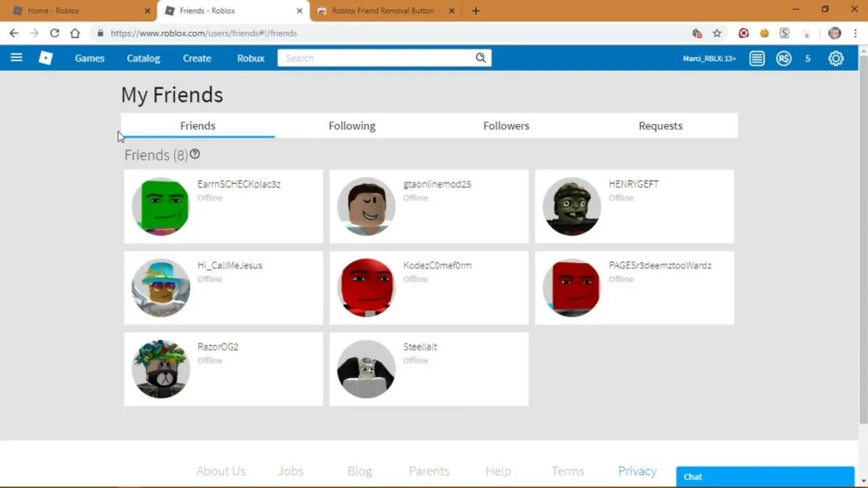Open the Catalog page

143,58
